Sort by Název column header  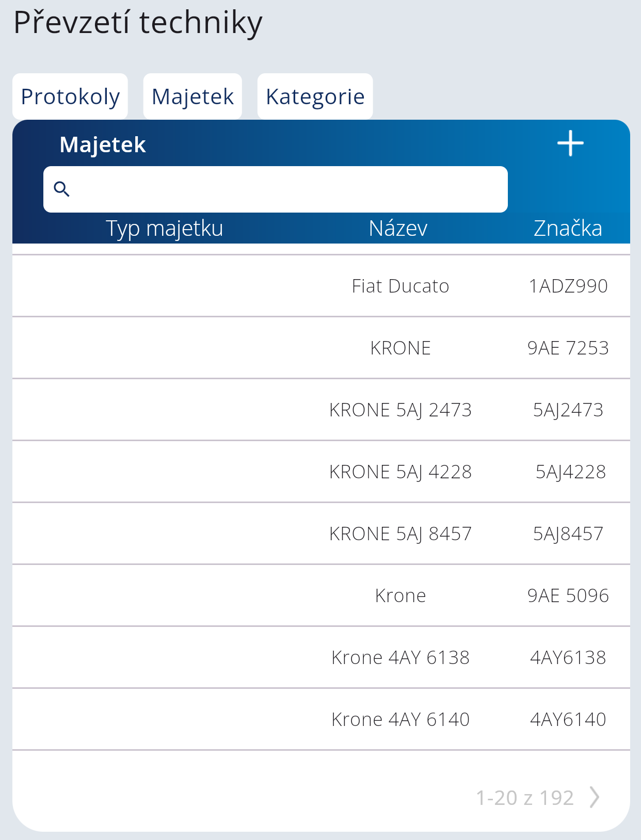398,228
